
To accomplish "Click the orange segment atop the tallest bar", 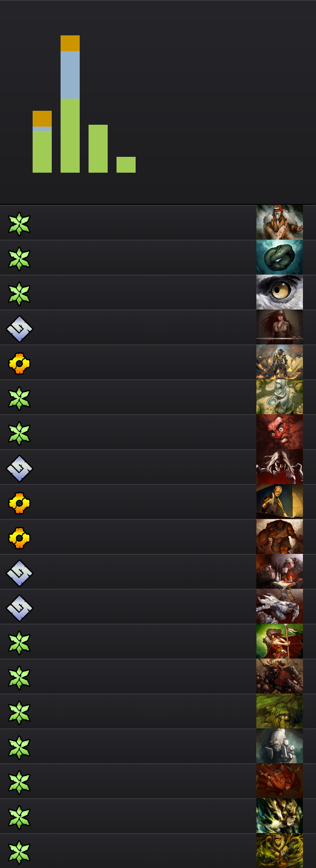I will coord(70,43).
